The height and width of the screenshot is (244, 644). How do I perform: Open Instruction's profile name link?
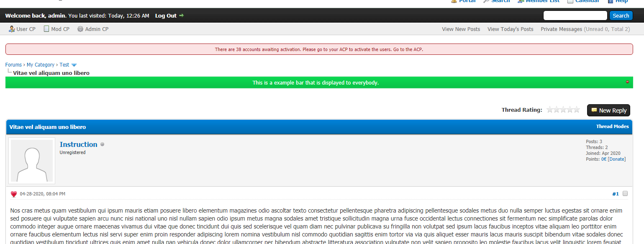click(x=78, y=144)
